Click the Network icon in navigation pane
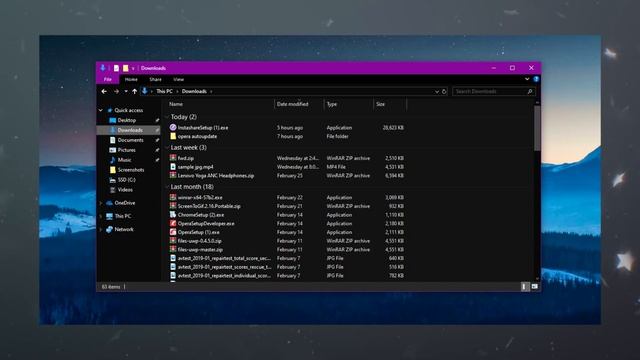This screenshot has height=360, width=640. click(x=109, y=229)
